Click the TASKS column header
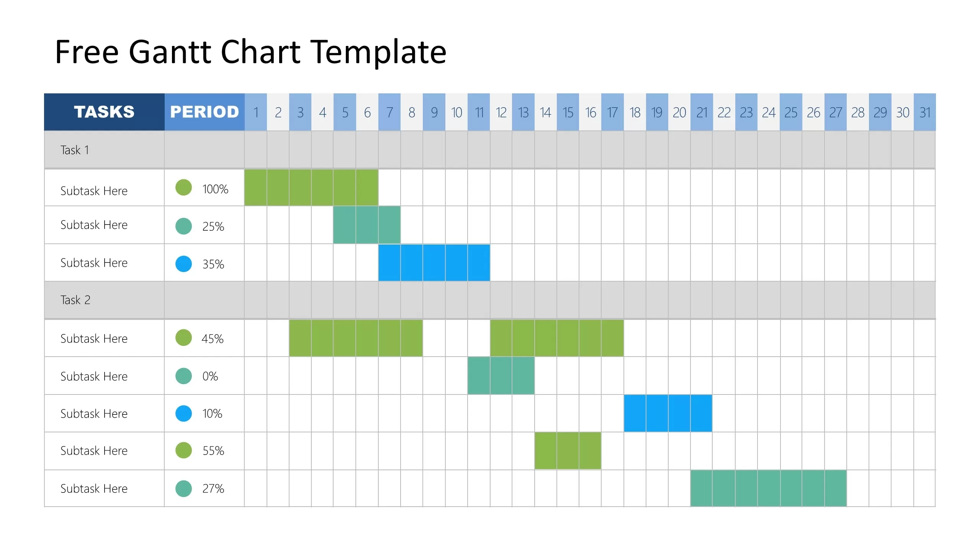This screenshot has width=980, height=551. pyautogui.click(x=104, y=112)
